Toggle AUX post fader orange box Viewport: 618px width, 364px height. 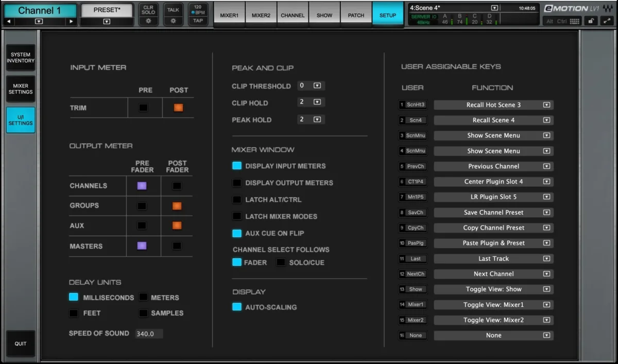click(177, 226)
